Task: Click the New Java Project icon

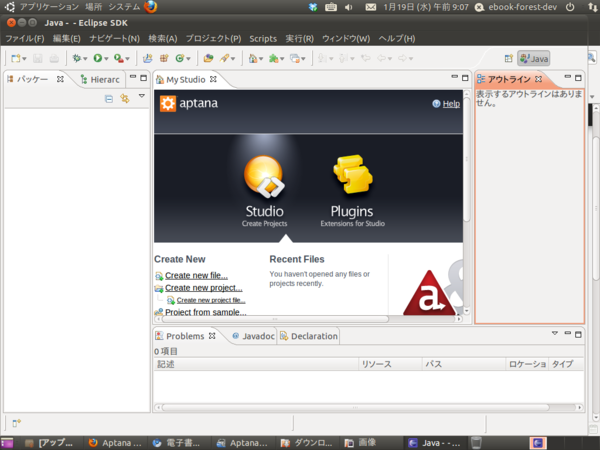Action: coord(147,58)
